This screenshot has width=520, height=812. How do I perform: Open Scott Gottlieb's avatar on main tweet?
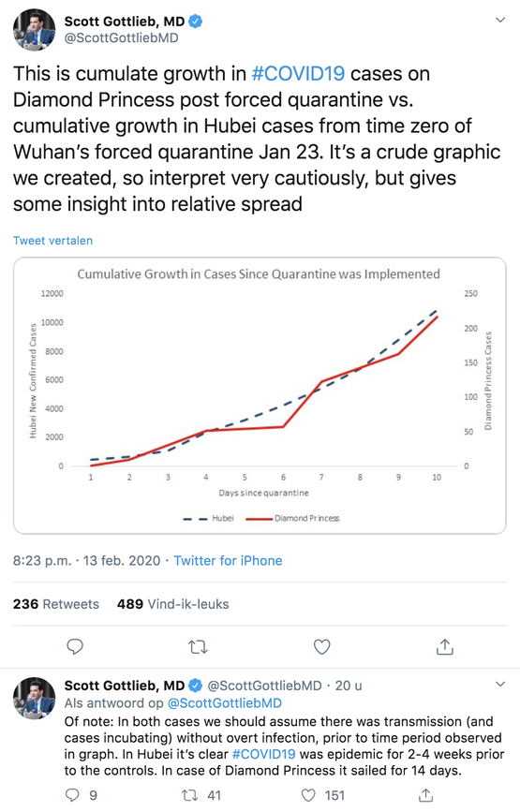pos(34,30)
